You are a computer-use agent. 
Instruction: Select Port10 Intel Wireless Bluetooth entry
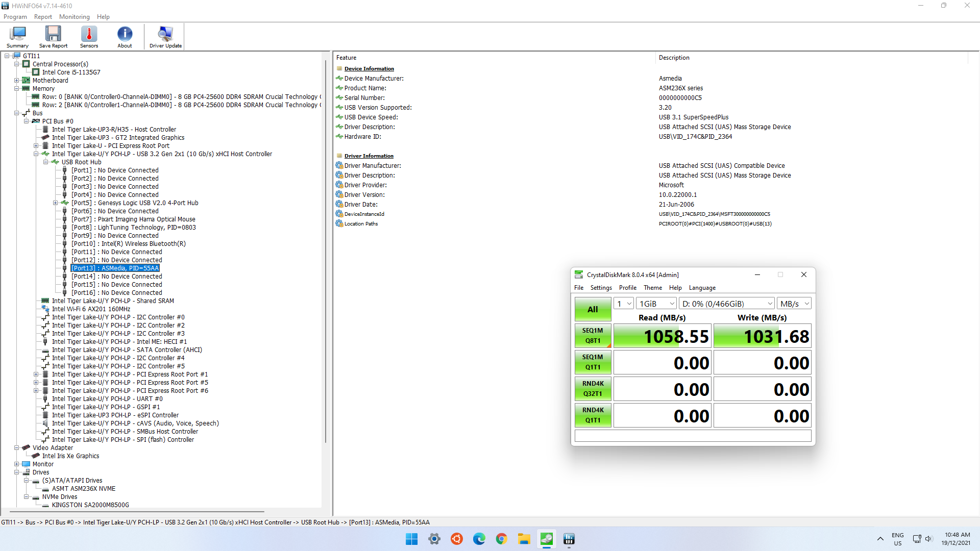point(129,244)
